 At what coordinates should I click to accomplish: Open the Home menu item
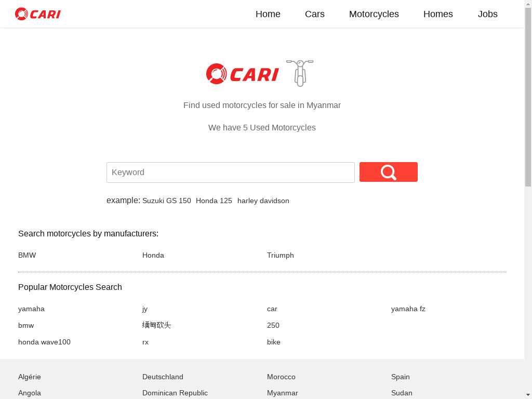click(268, 14)
